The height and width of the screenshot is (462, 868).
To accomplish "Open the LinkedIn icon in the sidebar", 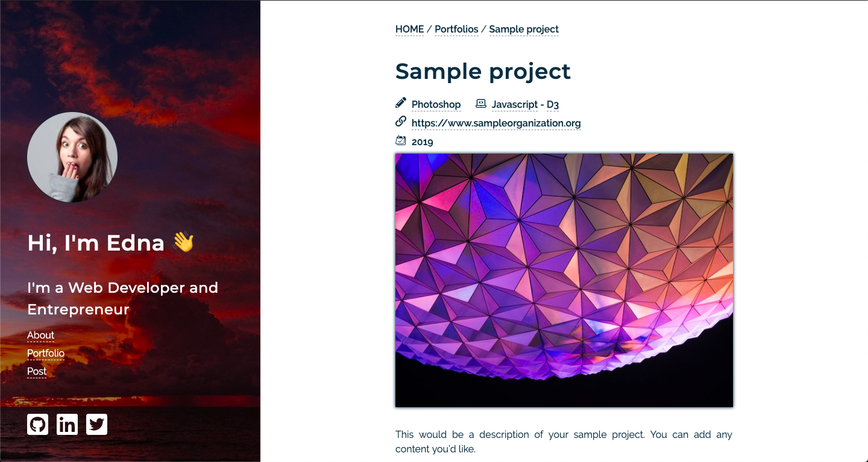I will coord(67,424).
